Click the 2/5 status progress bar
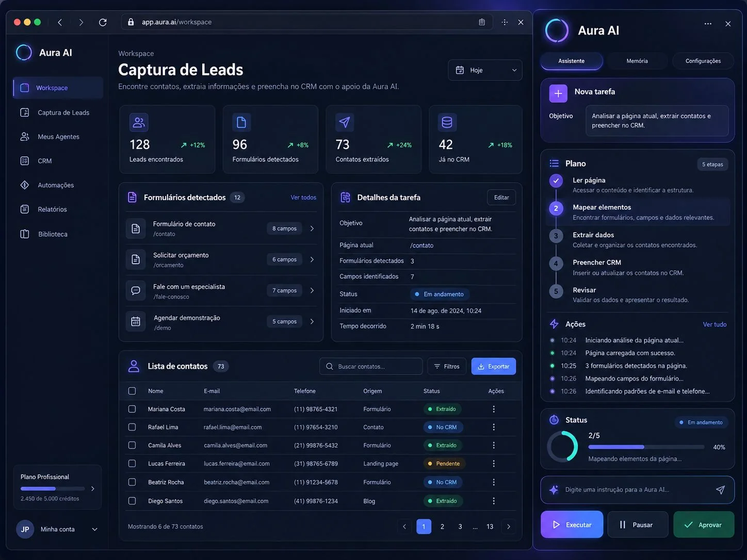The image size is (747, 560). (646, 447)
